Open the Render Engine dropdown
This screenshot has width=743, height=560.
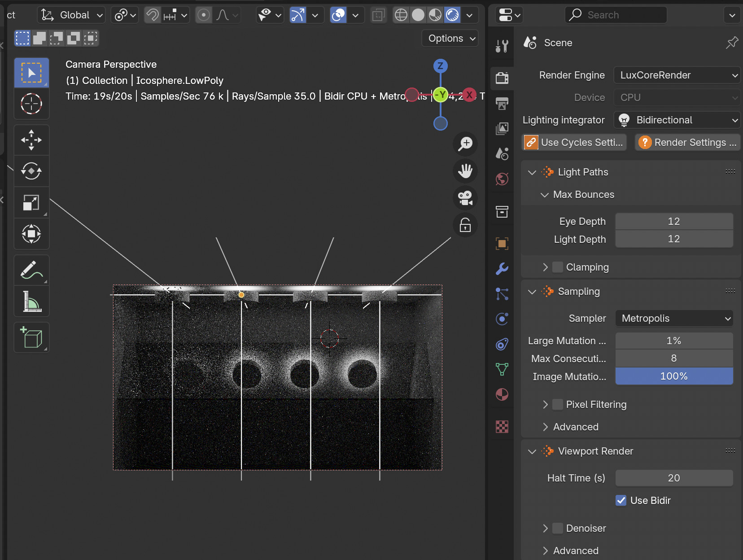[x=677, y=75]
